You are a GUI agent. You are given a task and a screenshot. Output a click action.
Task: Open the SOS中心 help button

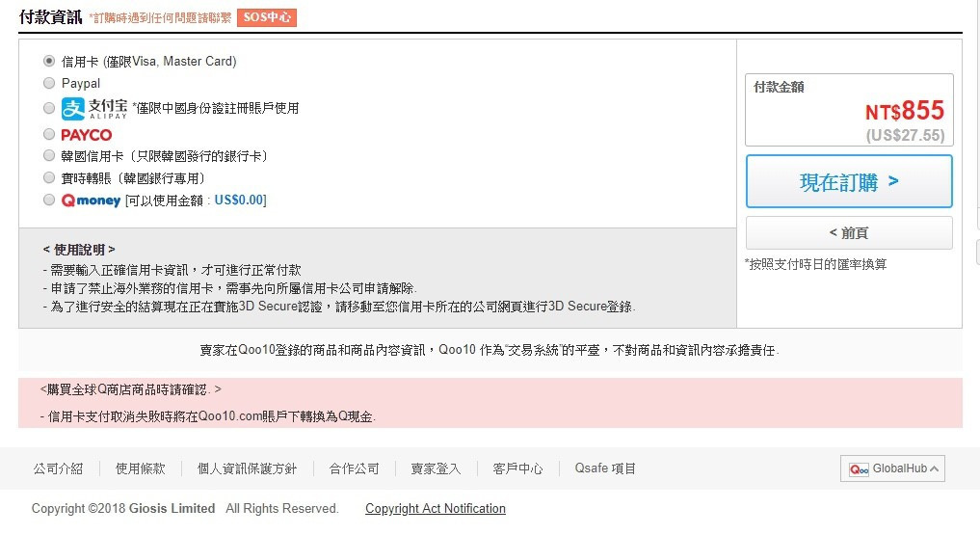click(267, 17)
